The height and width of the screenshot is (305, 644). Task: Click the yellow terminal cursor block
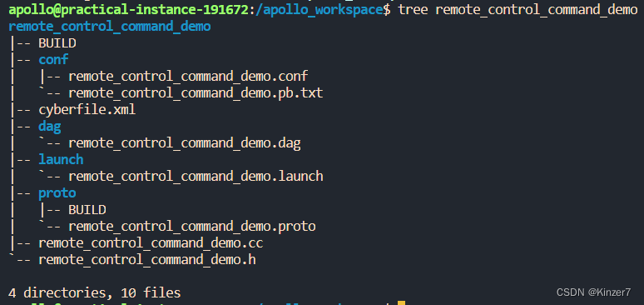[401, 303]
